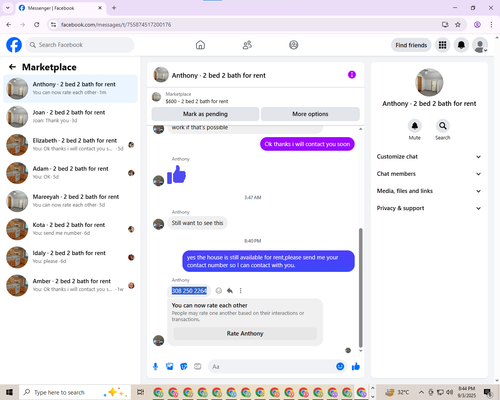Image resolution: width=500 pixels, height=400 pixels.
Task: Open Anthony conversation in the chat list
Action: (x=70, y=88)
